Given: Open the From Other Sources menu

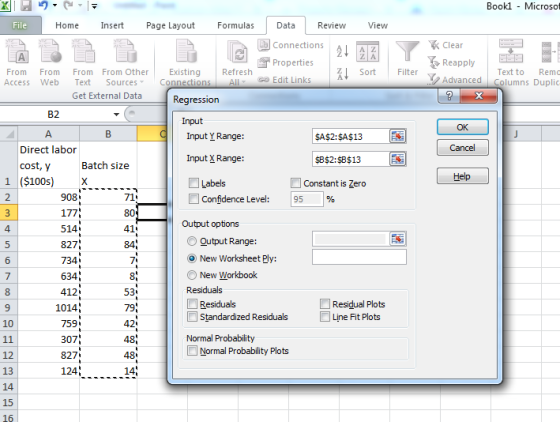Looking at the screenshot, I should [125, 62].
